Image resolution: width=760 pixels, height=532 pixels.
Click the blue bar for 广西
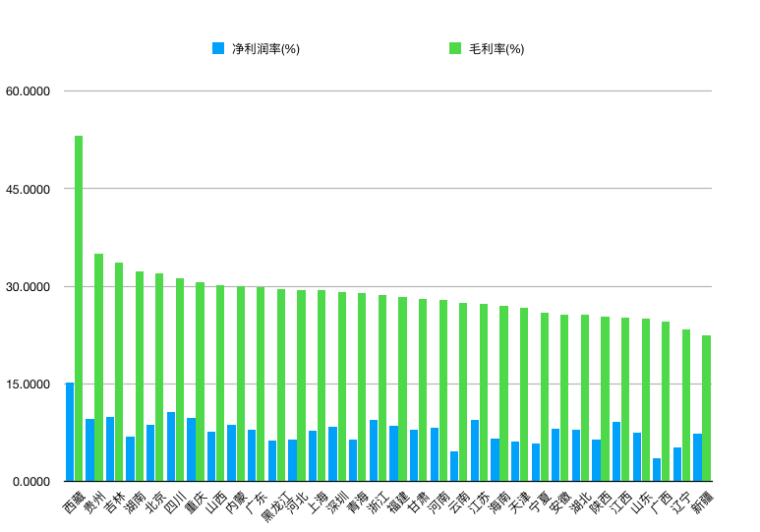coord(657,469)
